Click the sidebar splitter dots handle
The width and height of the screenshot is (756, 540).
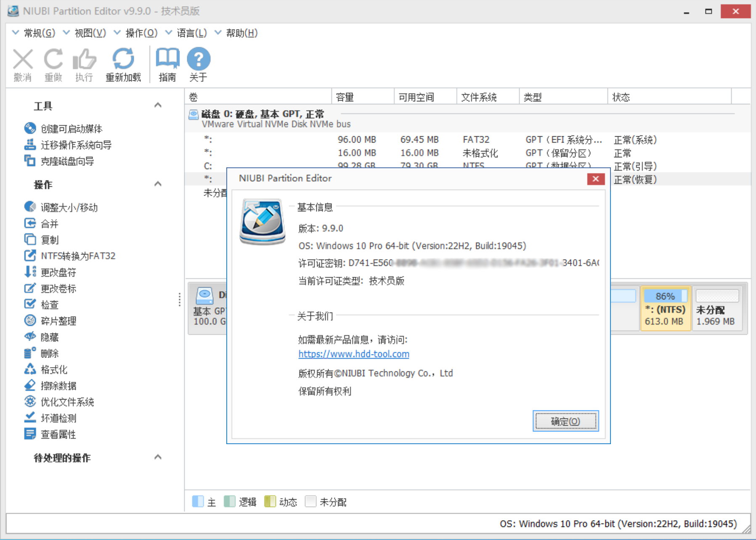point(180,299)
